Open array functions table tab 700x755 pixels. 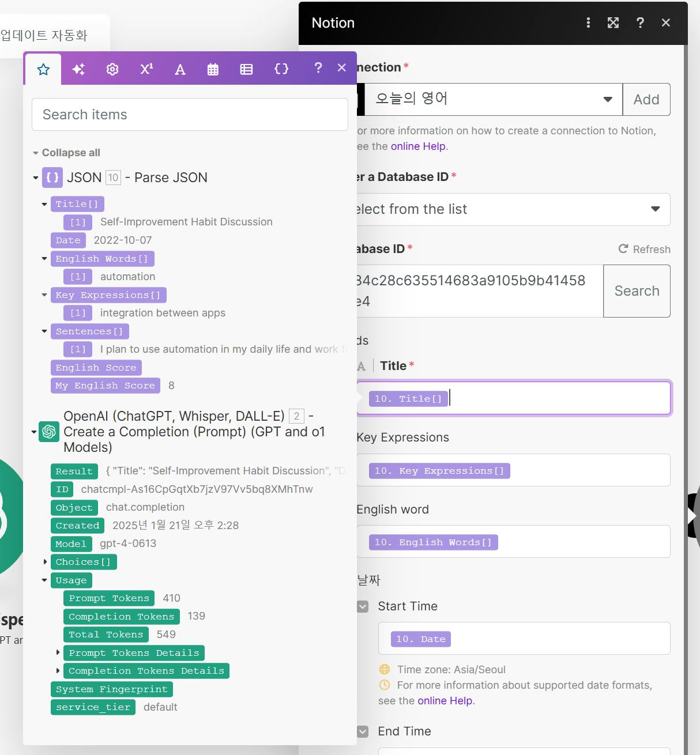click(246, 69)
